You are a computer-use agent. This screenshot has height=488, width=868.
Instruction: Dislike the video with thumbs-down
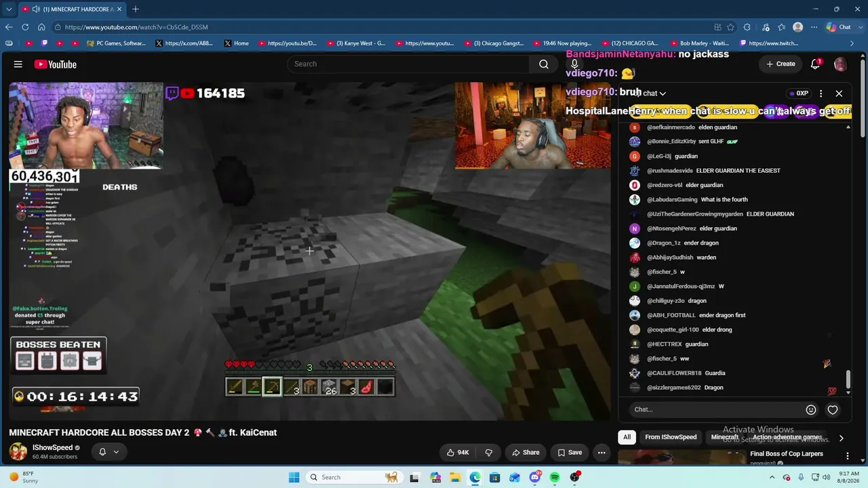click(488, 453)
